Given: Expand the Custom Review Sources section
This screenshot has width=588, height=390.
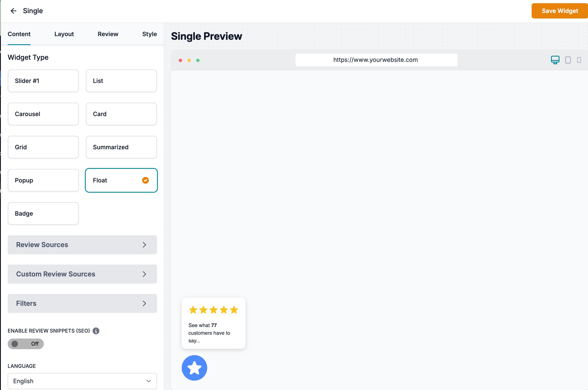Looking at the screenshot, I should (82, 274).
